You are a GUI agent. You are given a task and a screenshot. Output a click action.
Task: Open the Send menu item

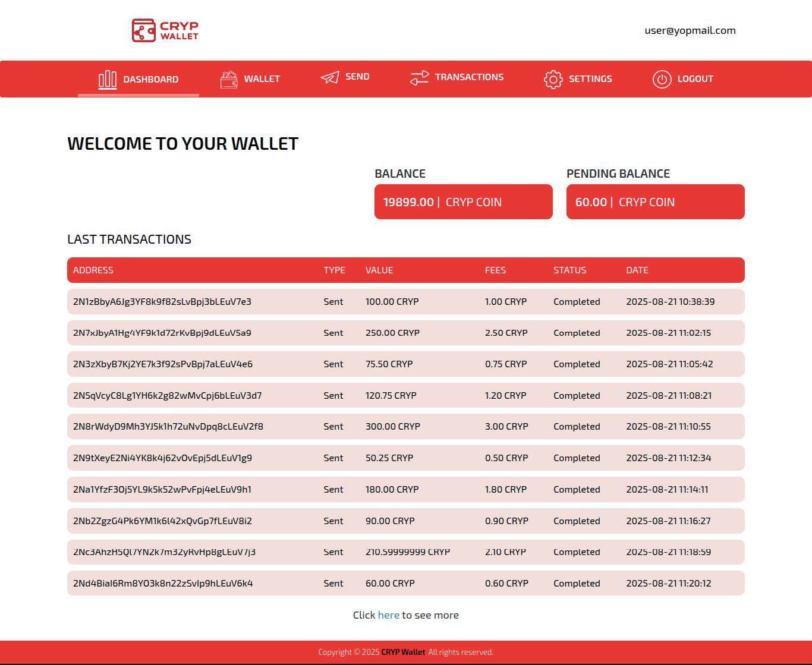tap(345, 77)
